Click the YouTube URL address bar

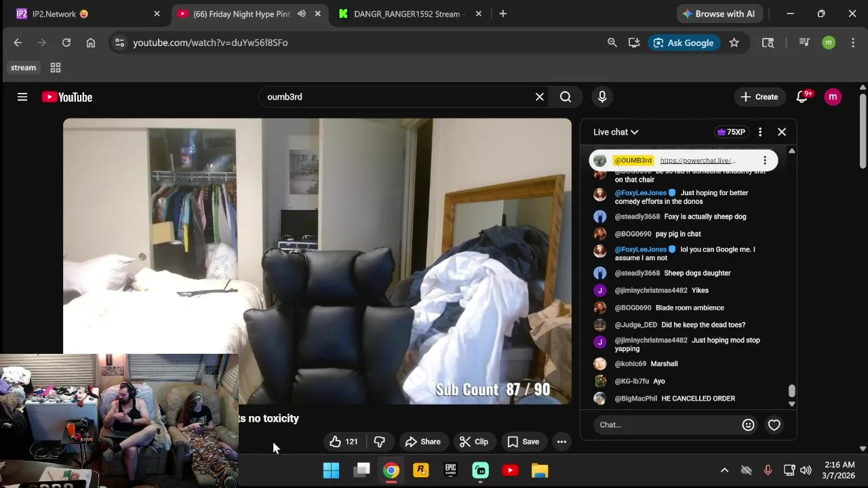(x=210, y=43)
